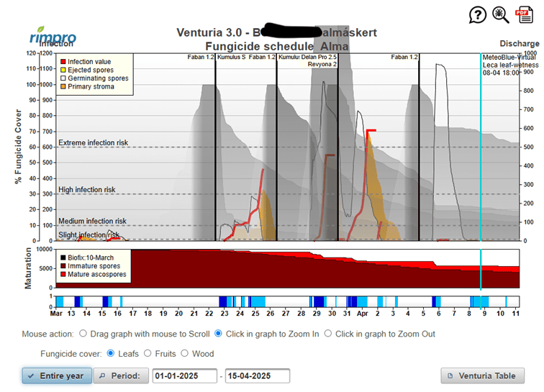Select Leafs fungicide cover option
Image resolution: width=544 pixels, height=392 pixels.
111,353
